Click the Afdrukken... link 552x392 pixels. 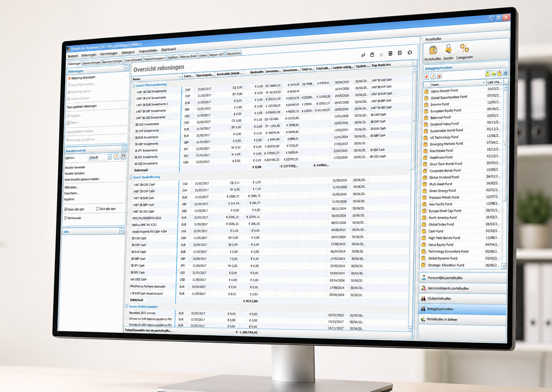(72, 187)
